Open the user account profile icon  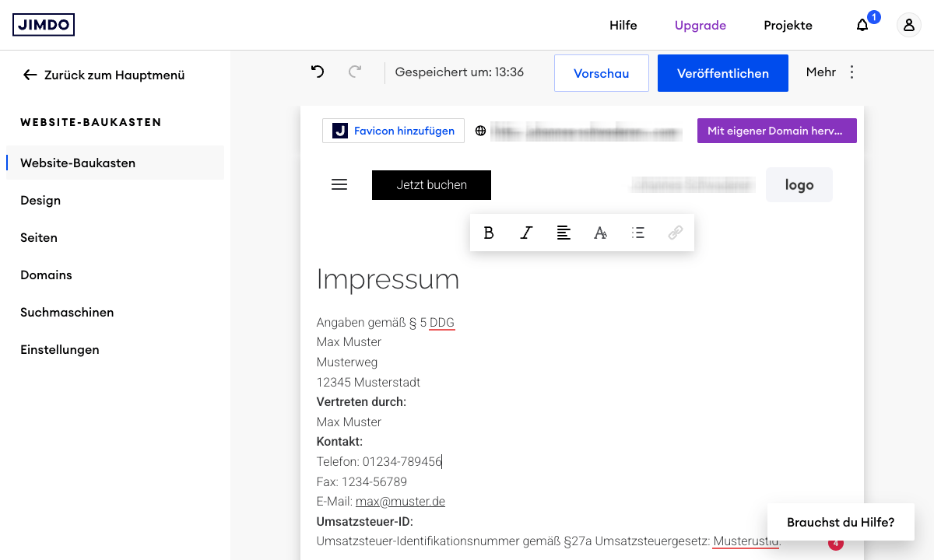908,25
